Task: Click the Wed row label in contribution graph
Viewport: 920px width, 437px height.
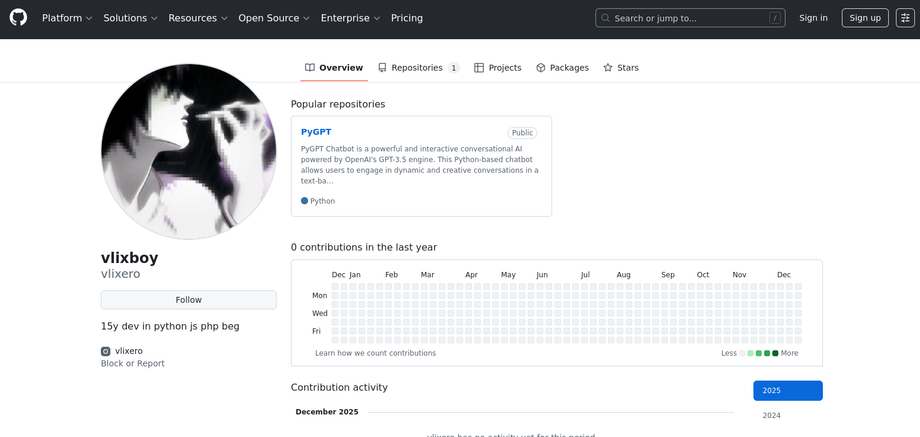Action: 320,313
